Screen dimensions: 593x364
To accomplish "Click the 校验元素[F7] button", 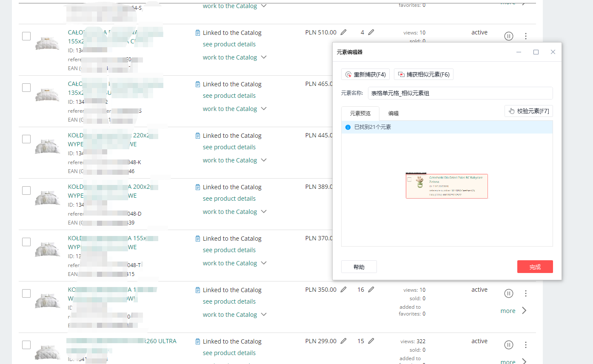I will tap(529, 111).
